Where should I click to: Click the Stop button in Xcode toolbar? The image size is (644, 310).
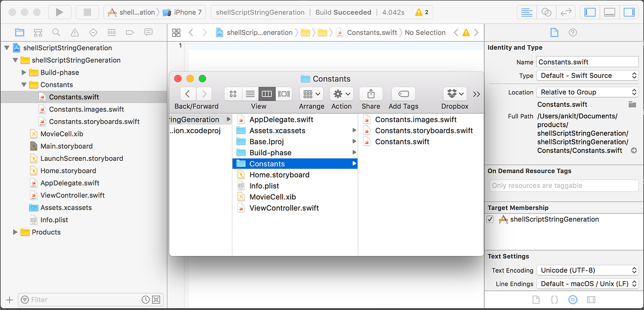[x=87, y=12]
